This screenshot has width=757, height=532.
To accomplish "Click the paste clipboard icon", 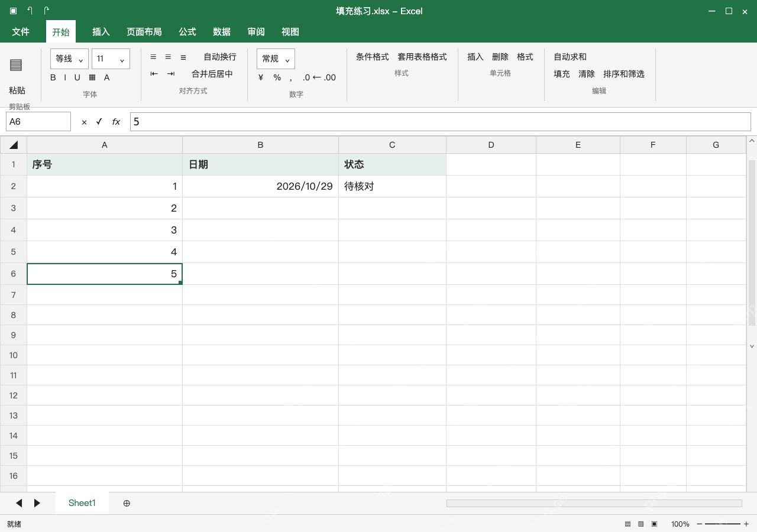I will (x=16, y=65).
